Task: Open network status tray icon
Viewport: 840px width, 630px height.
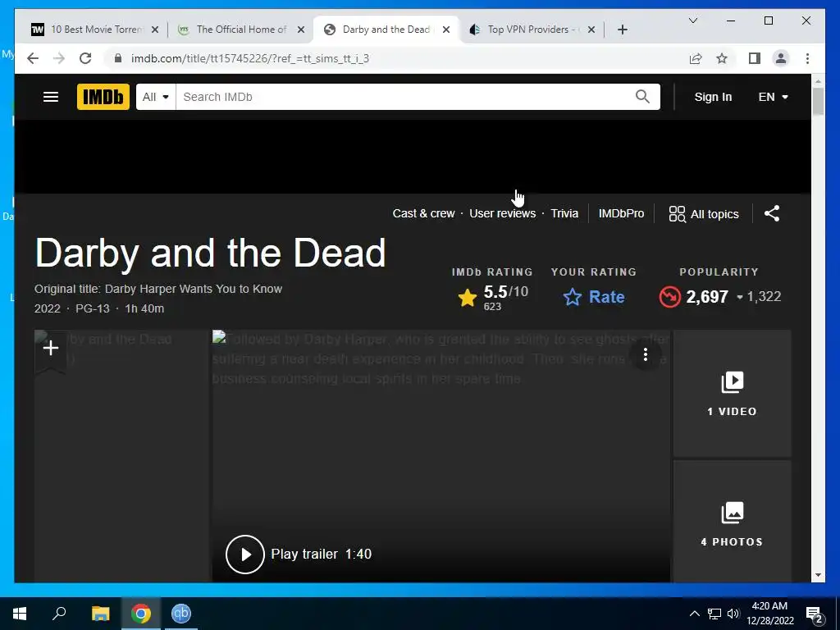Action: [x=714, y=614]
